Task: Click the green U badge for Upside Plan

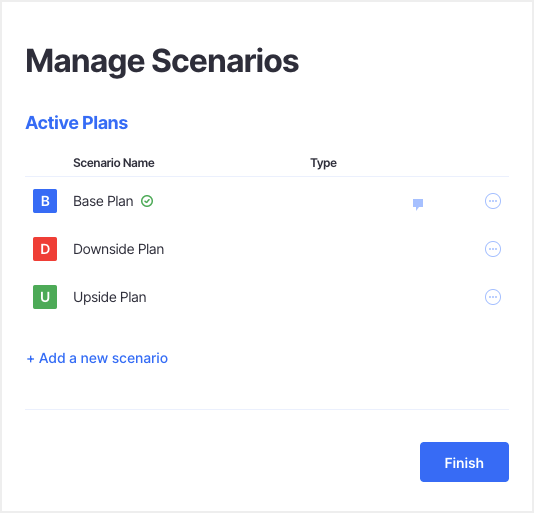Action: pyautogui.click(x=45, y=297)
